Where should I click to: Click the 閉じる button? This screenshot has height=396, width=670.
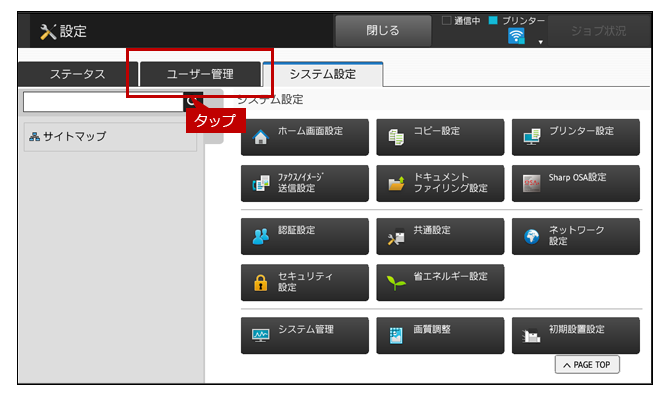coord(383,30)
